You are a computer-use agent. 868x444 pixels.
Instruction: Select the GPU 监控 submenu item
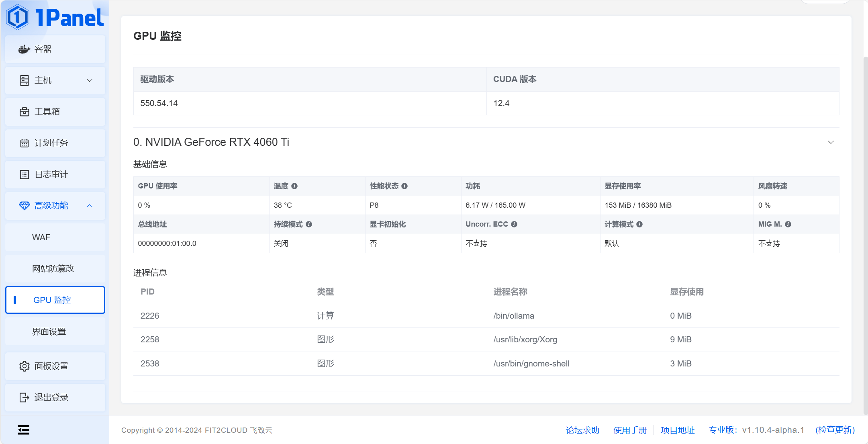coord(55,300)
